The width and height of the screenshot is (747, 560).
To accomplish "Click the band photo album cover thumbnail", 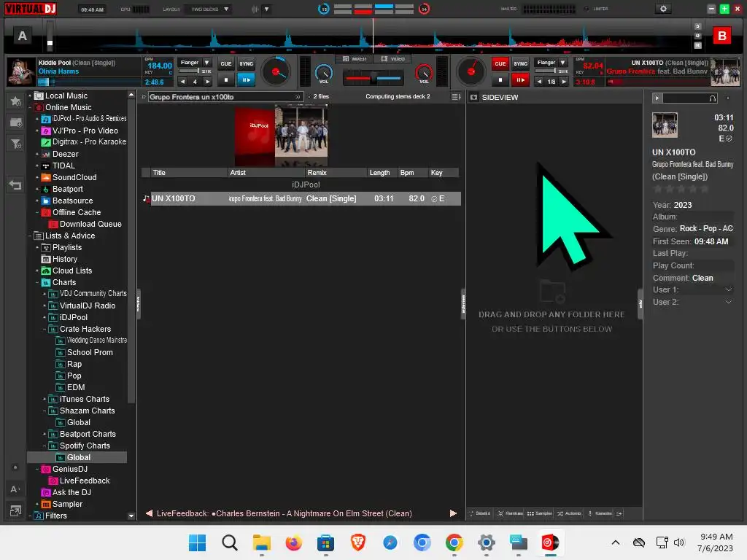I will click(x=301, y=131).
